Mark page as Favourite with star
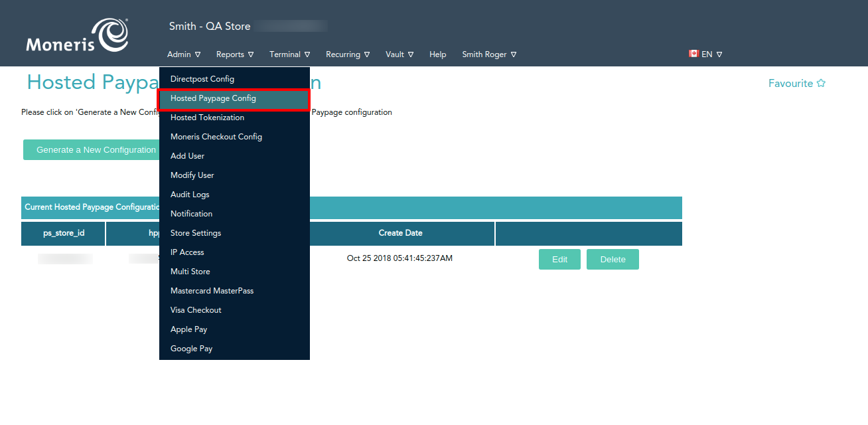The height and width of the screenshot is (425, 868). (x=821, y=84)
